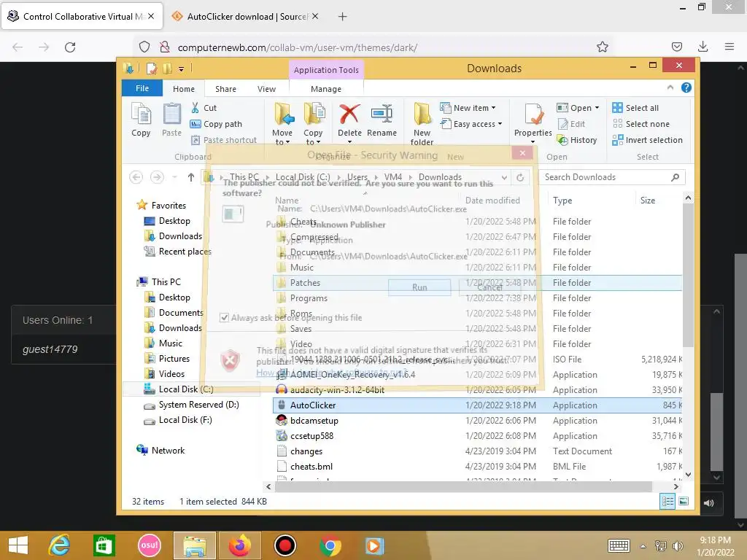Switch to the View ribbon tab
Image resolution: width=747 pixels, height=560 pixels.
pyautogui.click(x=266, y=89)
